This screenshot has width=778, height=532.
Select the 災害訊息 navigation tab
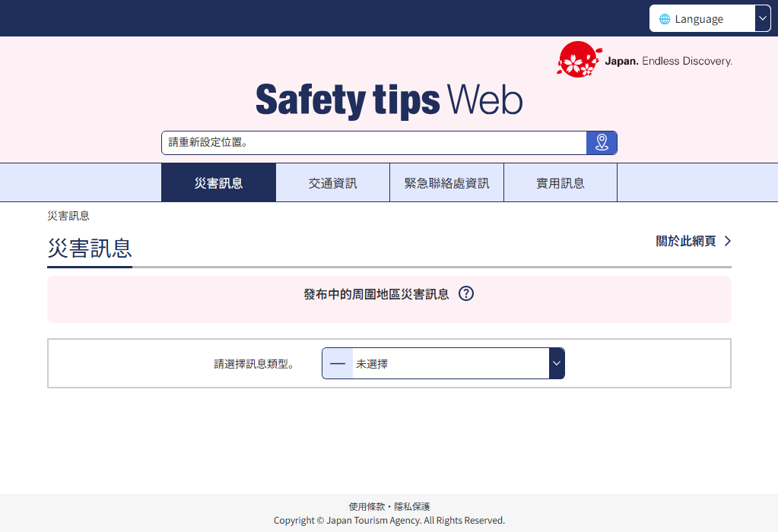point(218,183)
